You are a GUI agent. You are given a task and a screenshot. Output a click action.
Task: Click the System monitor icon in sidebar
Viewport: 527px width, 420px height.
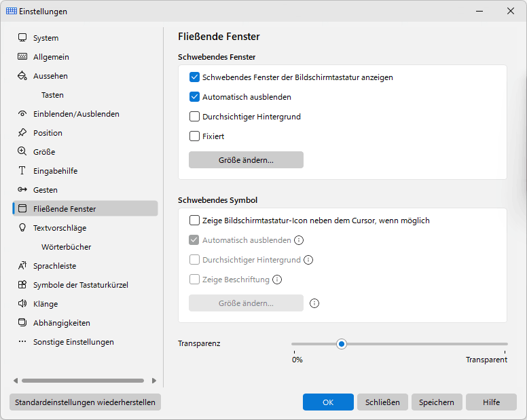tap(22, 37)
